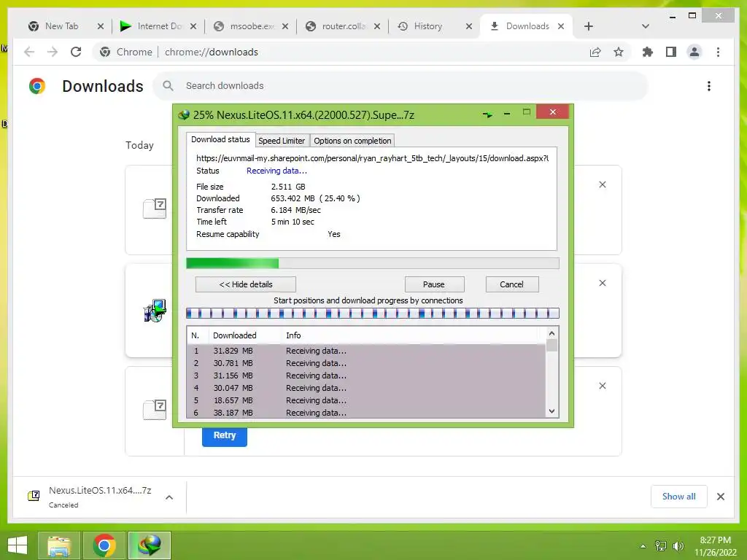The width and height of the screenshot is (747, 560).
Task: Click the search magnifier icon
Action: click(168, 86)
